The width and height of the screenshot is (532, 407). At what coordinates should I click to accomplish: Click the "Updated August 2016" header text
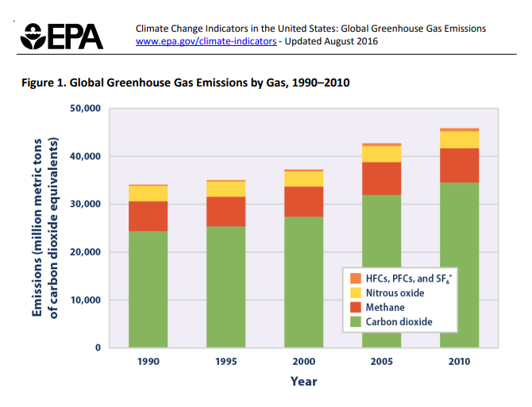332,40
